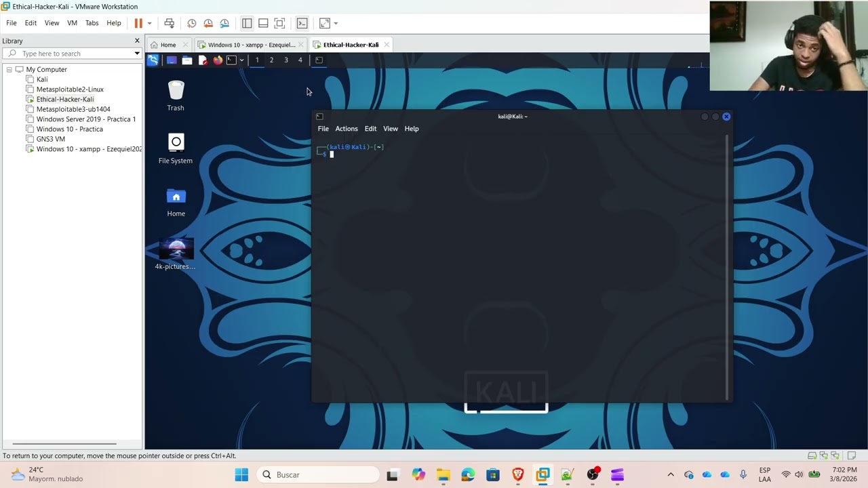This screenshot has width=868, height=488.
Task: Select Metasploitable3-ub1404 virtual machine
Action: pyautogui.click(x=73, y=109)
